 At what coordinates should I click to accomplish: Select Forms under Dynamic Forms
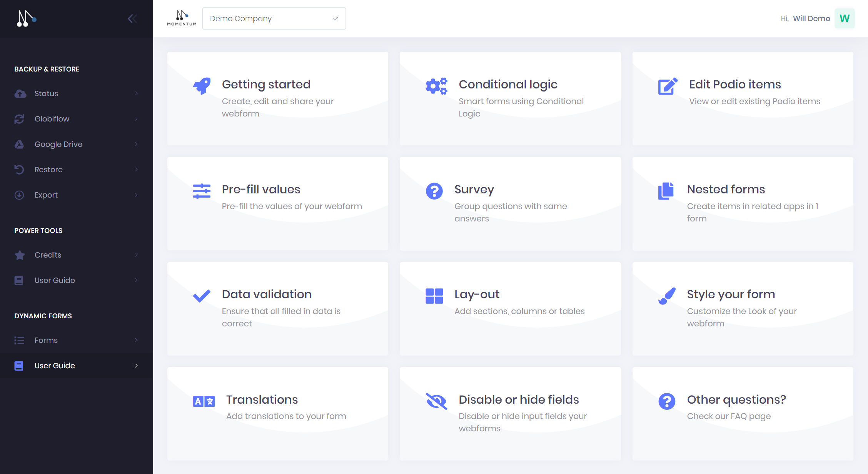point(46,340)
